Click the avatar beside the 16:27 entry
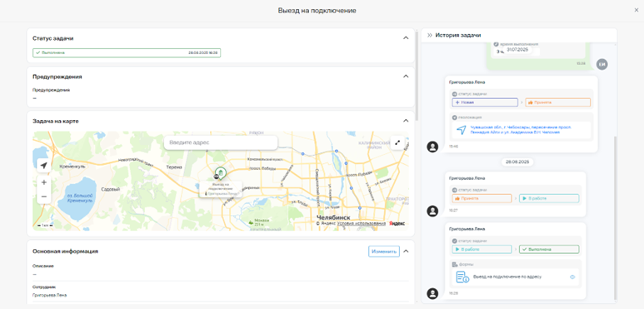644x309 pixels. pos(432,211)
